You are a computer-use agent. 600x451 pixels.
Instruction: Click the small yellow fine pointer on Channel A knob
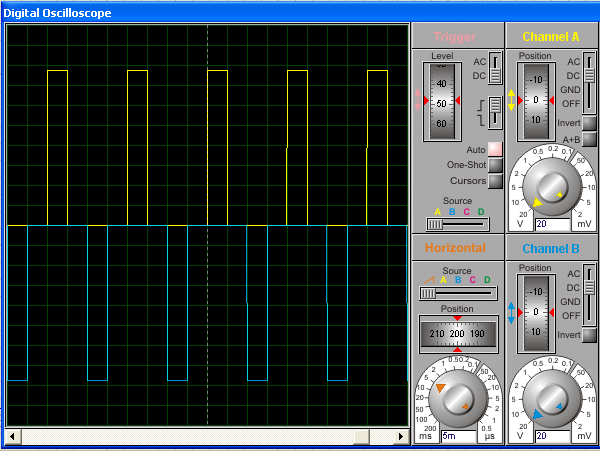tap(559, 194)
